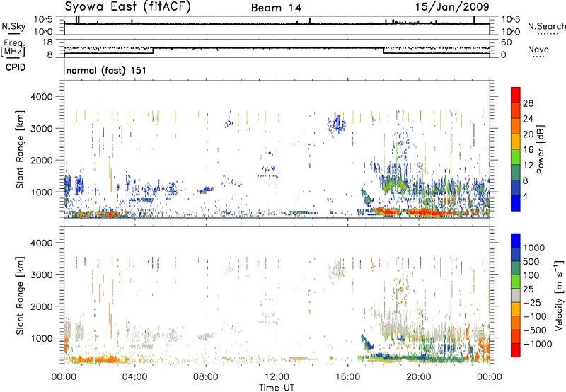The width and height of the screenshot is (566, 392).
Task: Click the 2000 tick on the velocity panel
Action: [41, 306]
